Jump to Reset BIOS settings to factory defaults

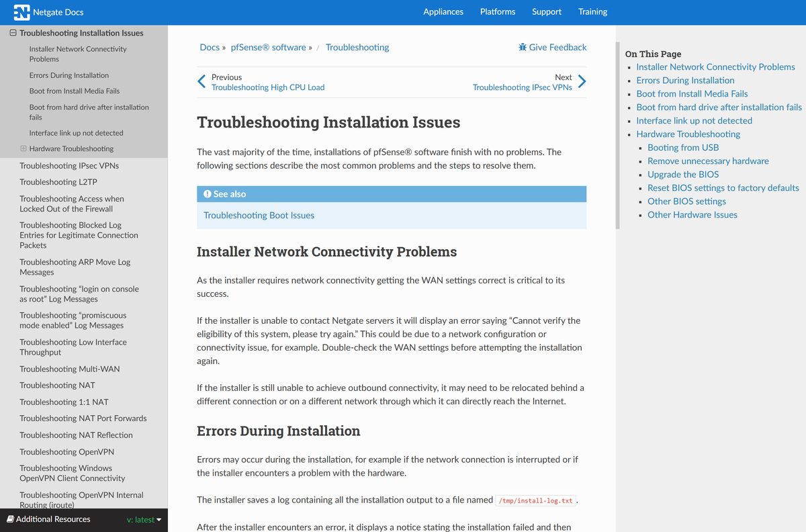[x=723, y=187]
